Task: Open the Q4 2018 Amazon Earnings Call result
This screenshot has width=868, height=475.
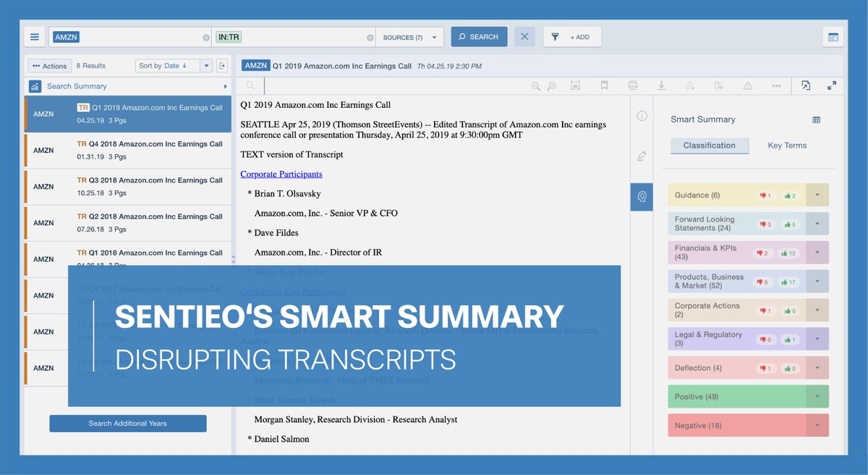Action: click(128, 151)
